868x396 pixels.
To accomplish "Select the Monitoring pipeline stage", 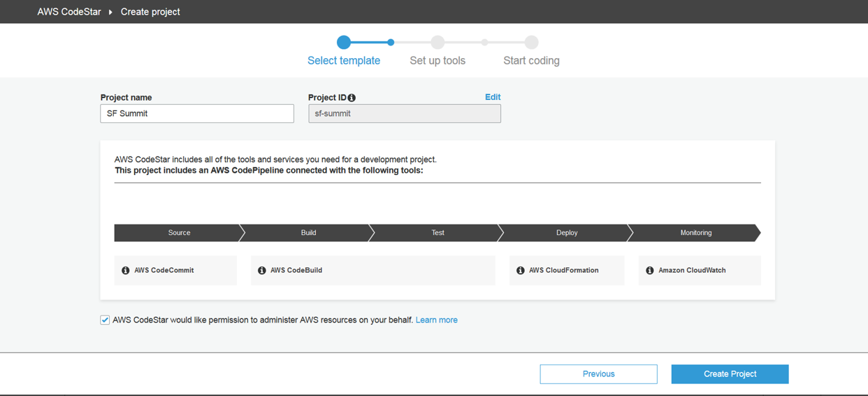I will coord(696,233).
